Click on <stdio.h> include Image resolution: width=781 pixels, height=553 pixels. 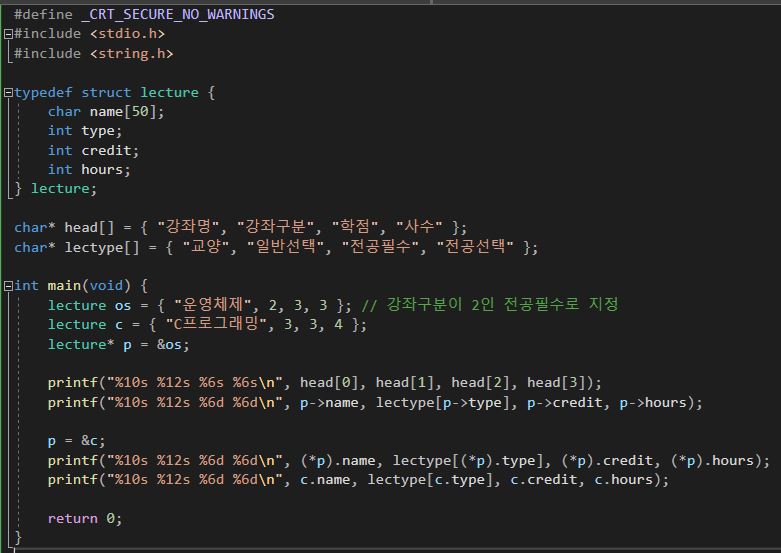(x=127, y=34)
